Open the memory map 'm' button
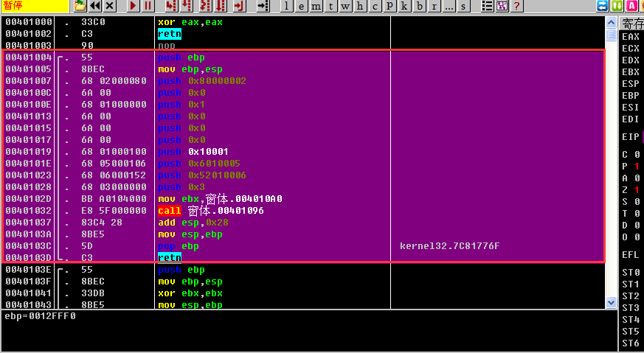This screenshot has height=353, width=644. (x=316, y=6)
